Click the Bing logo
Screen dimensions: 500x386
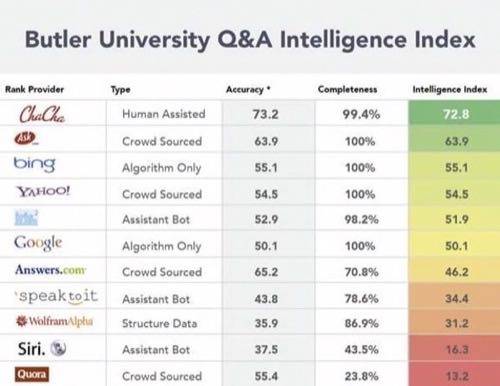click(34, 165)
